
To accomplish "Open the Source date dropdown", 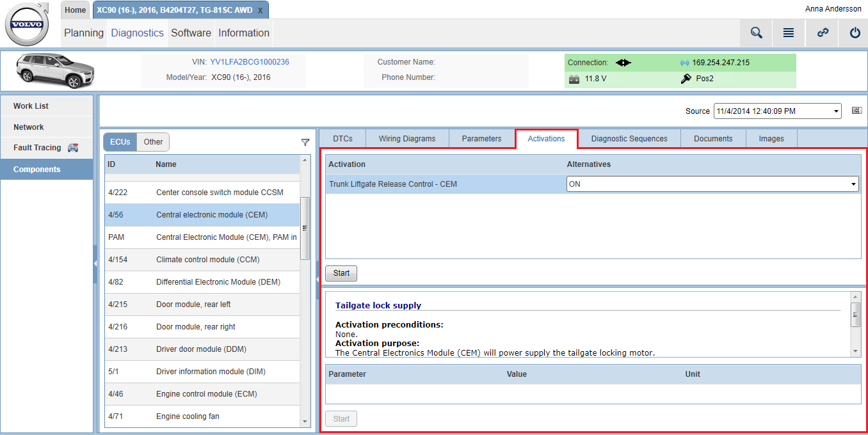I will (x=777, y=111).
